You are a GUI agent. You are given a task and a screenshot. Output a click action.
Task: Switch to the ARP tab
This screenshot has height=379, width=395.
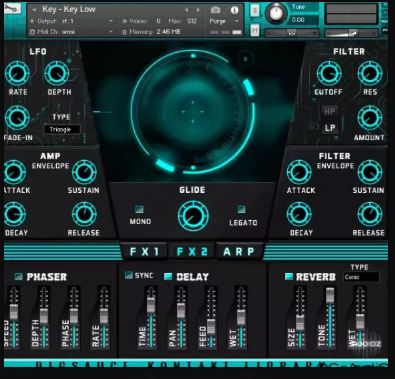pos(239,252)
